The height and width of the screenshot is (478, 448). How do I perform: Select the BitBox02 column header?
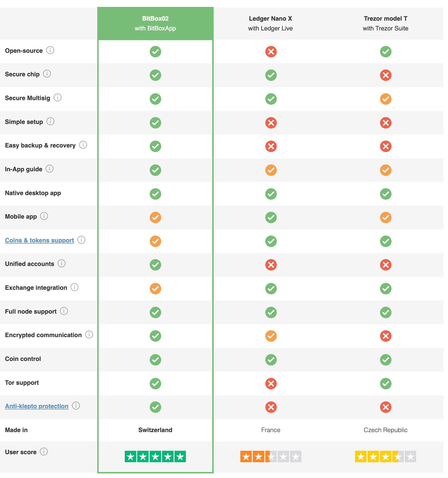click(x=155, y=23)
